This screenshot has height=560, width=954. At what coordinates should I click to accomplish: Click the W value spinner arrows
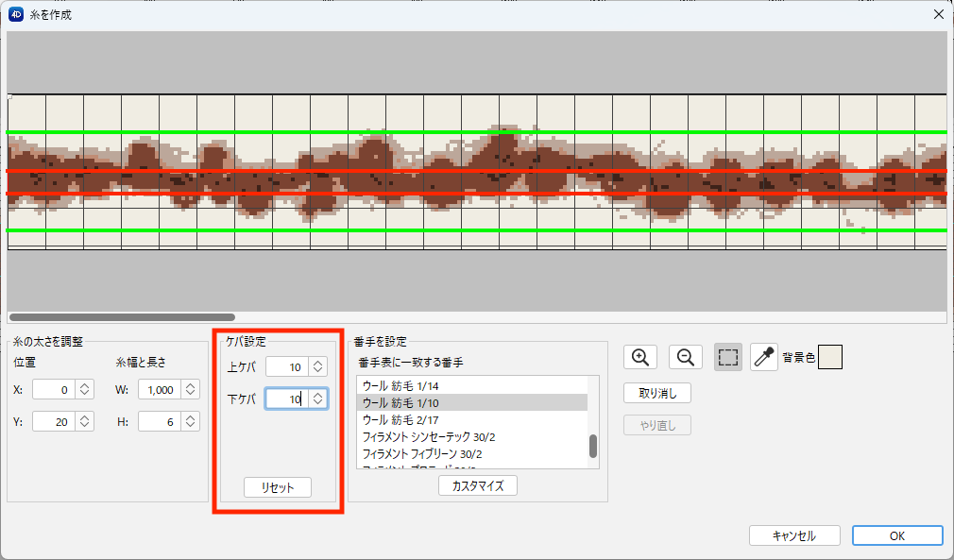tap(191, 390)
